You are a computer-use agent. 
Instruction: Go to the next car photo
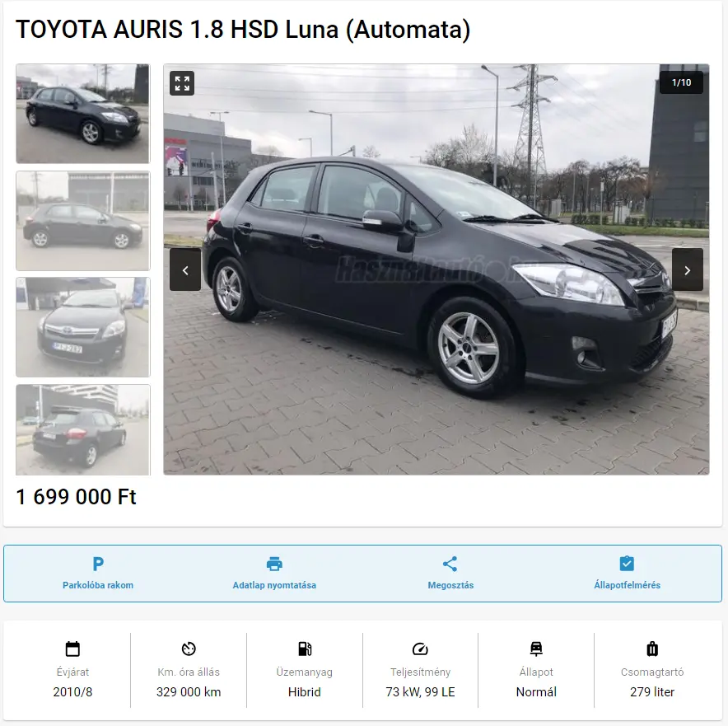click(687, 269)
